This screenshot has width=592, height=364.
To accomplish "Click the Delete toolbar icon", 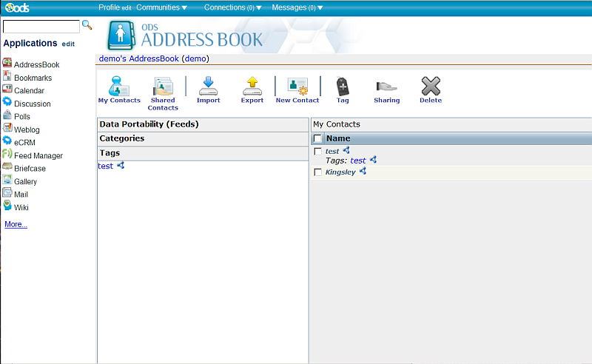I will (431, 86).
